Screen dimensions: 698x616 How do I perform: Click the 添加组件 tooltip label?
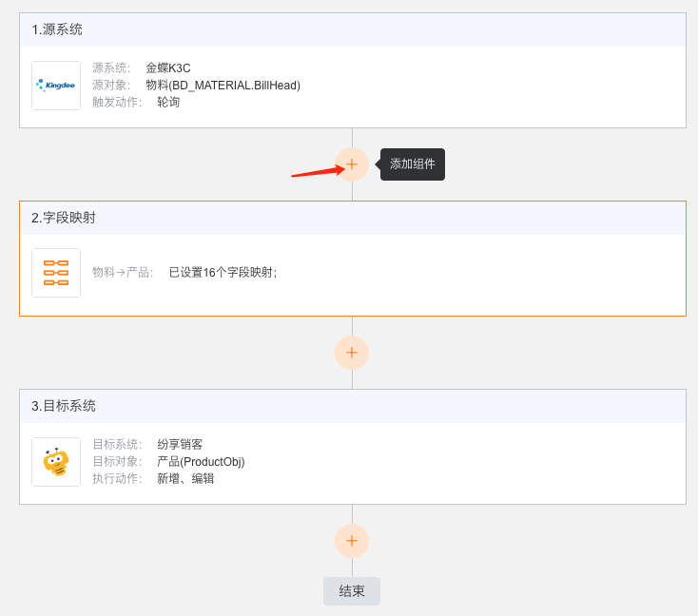coord(412,164)
